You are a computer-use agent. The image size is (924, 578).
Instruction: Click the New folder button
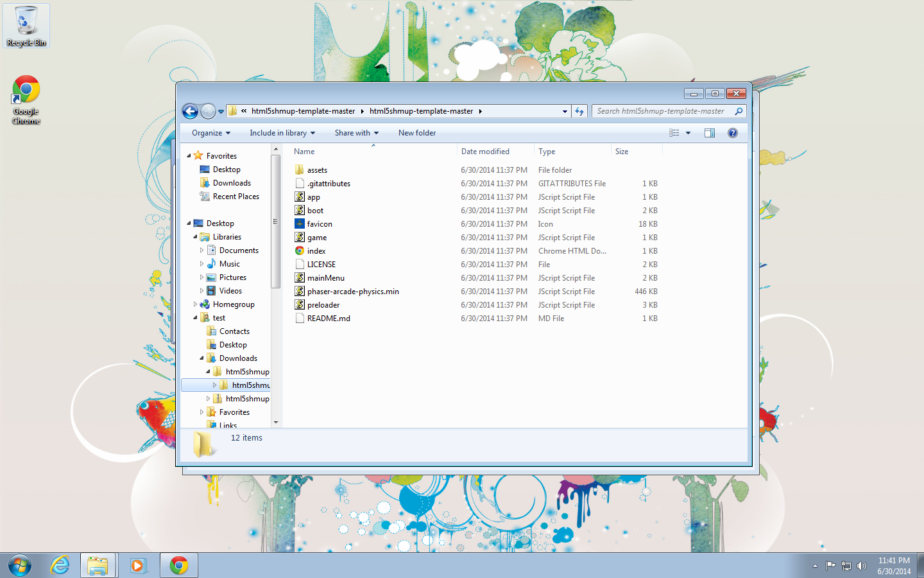pyautogui.click(x=417, y=133)
